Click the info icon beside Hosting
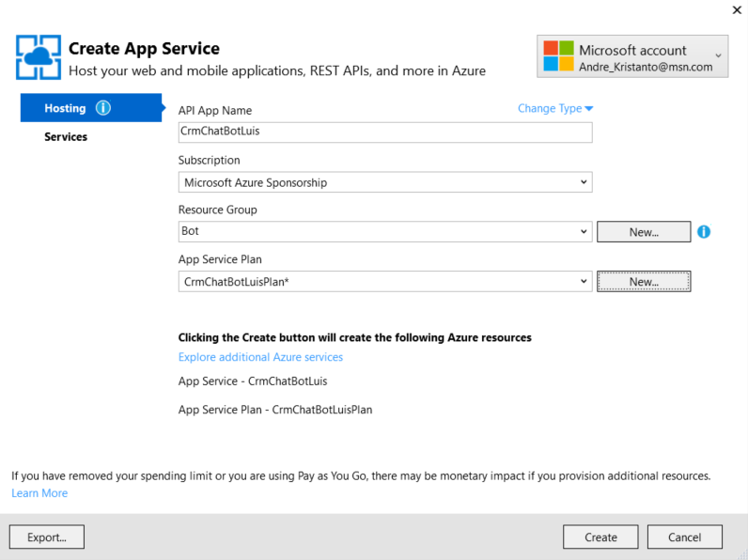 pyautogui.click(x=103, y=108)
